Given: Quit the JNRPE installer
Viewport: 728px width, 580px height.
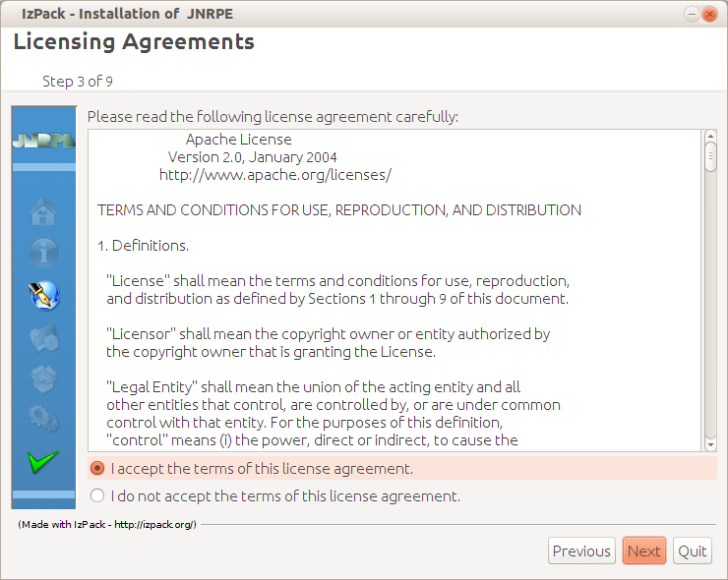Looking at the screenshot, I should point(693,551).
